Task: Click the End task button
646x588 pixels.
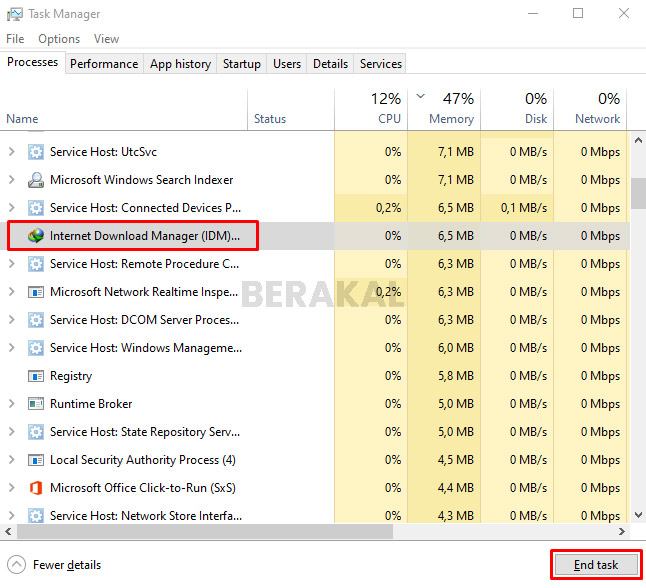Action: tap(596, 565)
